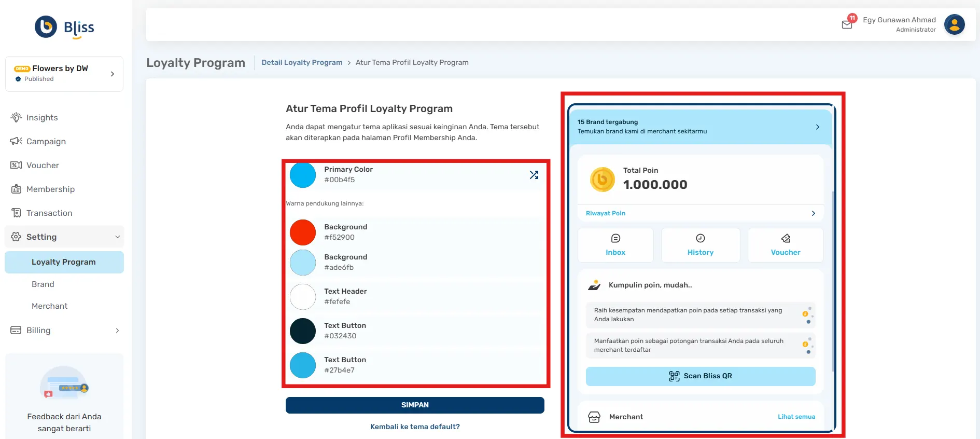Click the preview panel vertical scrollbar
This screenshot has width=980, height=439.
[833, 280]
